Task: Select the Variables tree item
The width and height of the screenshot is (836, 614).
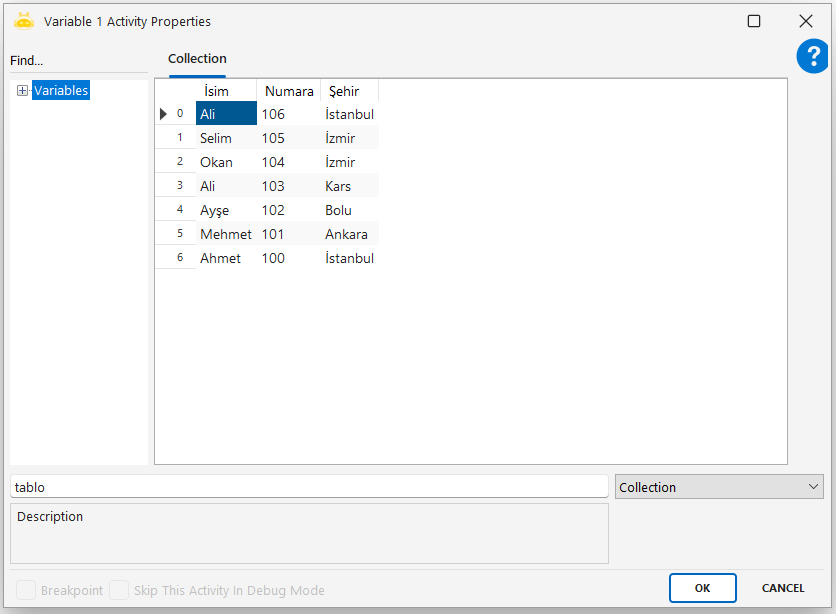Action: tap(61, 91)
